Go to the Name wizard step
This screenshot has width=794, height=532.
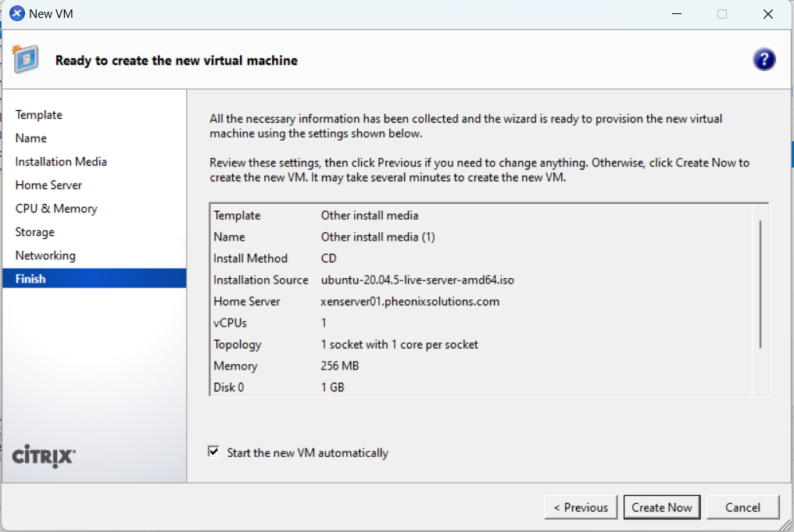(31, 138)
